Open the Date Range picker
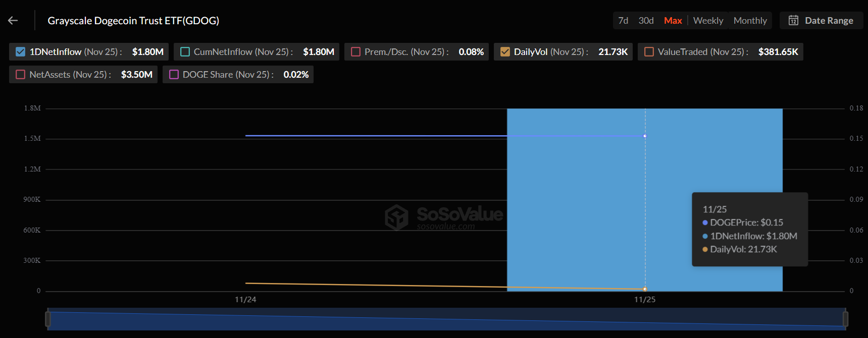The image size is (868, 338). pos(822,21)
